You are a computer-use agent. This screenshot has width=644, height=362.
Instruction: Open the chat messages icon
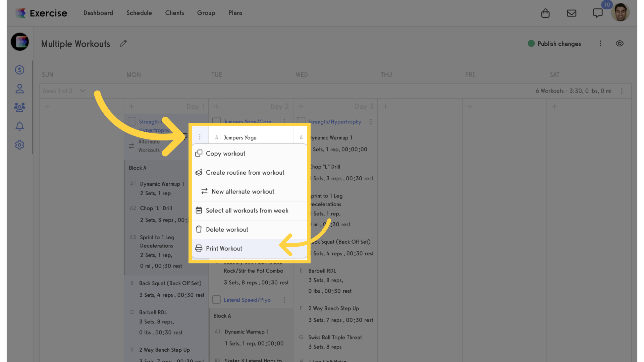pos(598,13)
